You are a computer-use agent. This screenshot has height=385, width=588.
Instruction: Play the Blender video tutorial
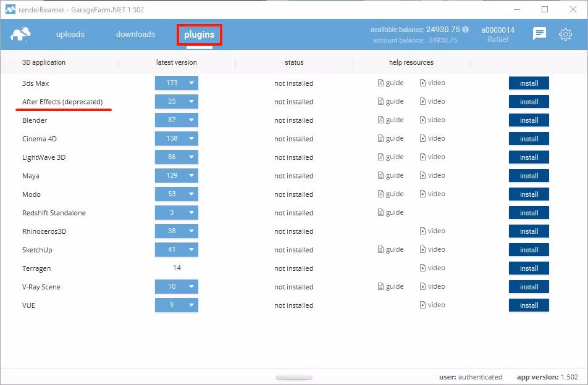(432, 120)
